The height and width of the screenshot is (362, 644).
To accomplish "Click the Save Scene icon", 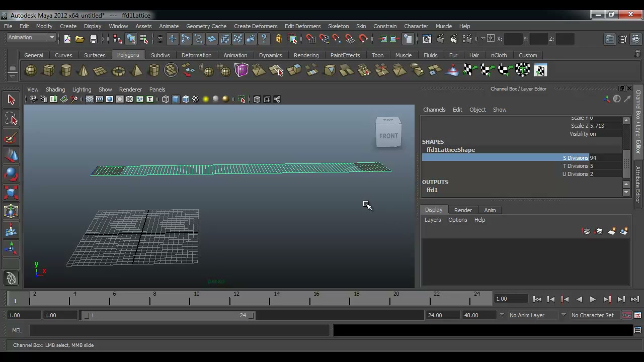I will (93, 39).
